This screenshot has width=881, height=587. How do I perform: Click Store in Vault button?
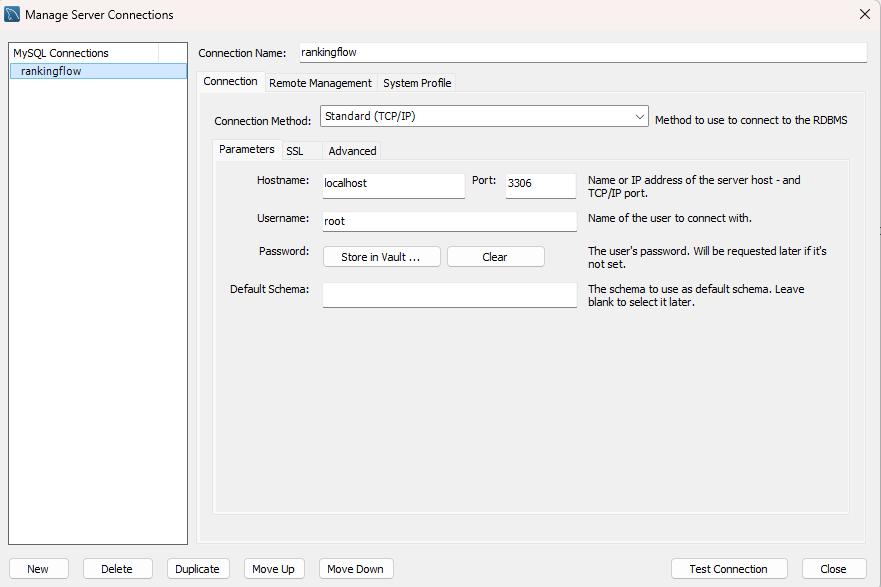point(382,257)
